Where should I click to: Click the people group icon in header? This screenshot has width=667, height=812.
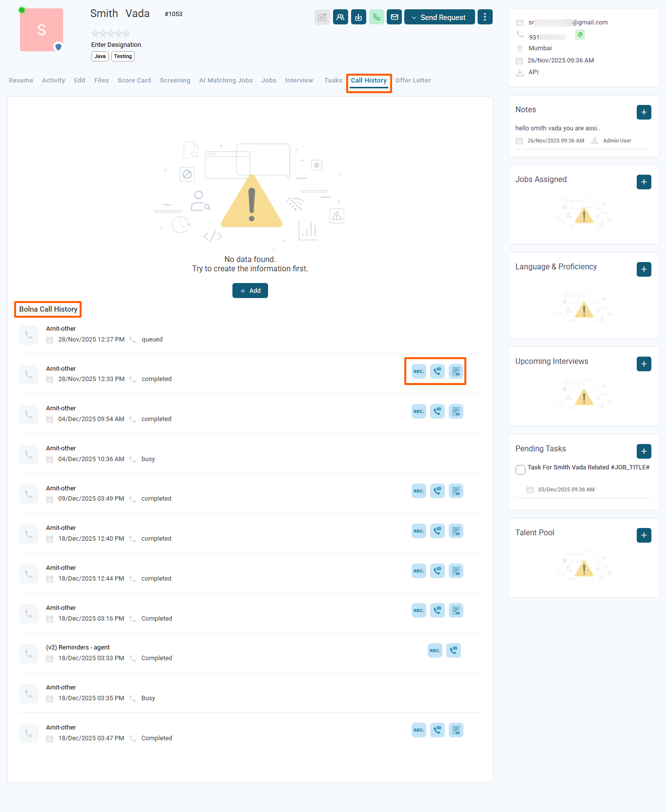[x=340, y=17]
